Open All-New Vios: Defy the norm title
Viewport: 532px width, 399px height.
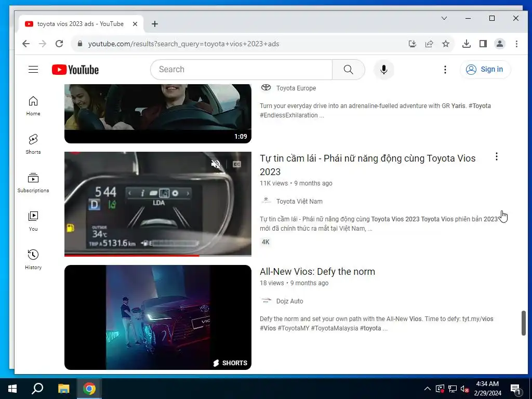(317, 272)
